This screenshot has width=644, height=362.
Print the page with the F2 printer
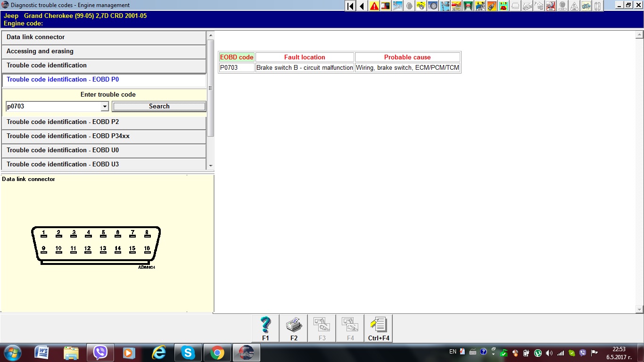point(294,329)
